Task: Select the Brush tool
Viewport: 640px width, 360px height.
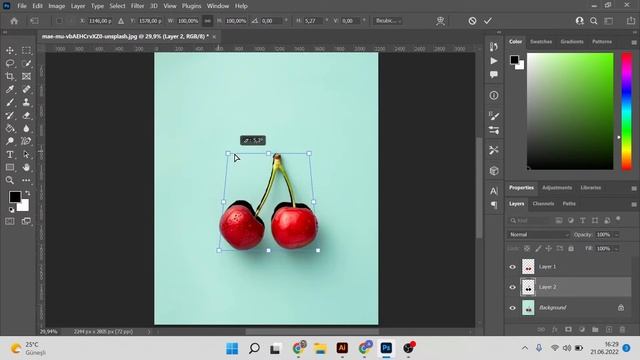Action: 10,102
